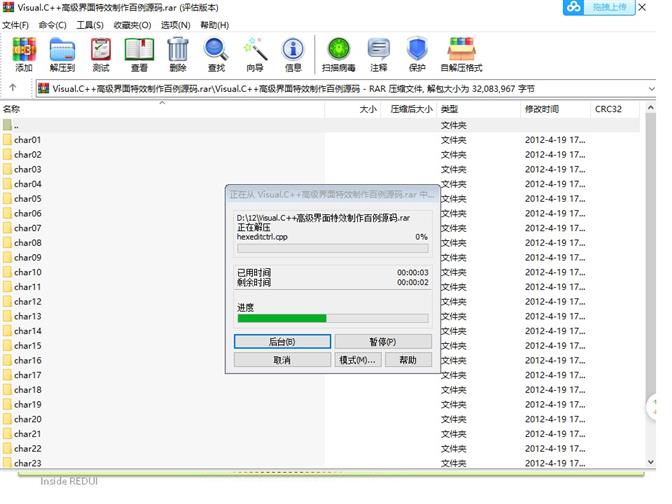Click the char03 modified date 2012-4-19

555,169
